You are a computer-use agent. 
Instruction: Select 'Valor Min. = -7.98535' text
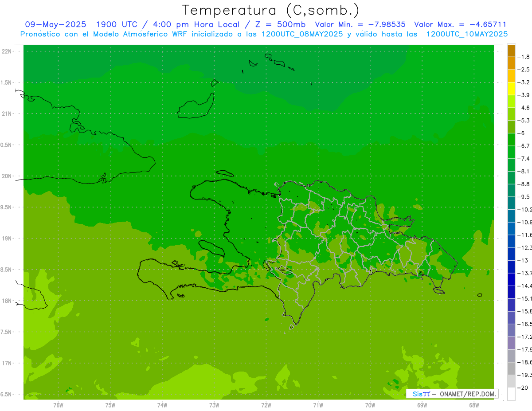coord(360,24)
